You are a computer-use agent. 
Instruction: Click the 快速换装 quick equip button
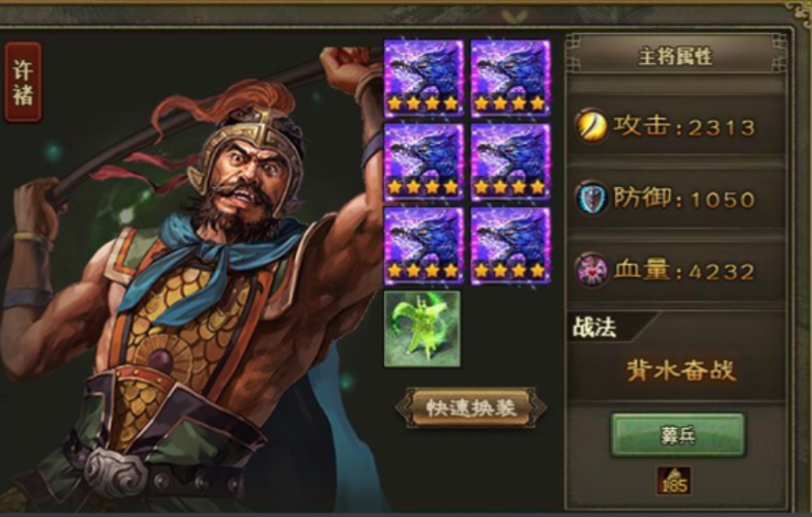pos(471,408)
